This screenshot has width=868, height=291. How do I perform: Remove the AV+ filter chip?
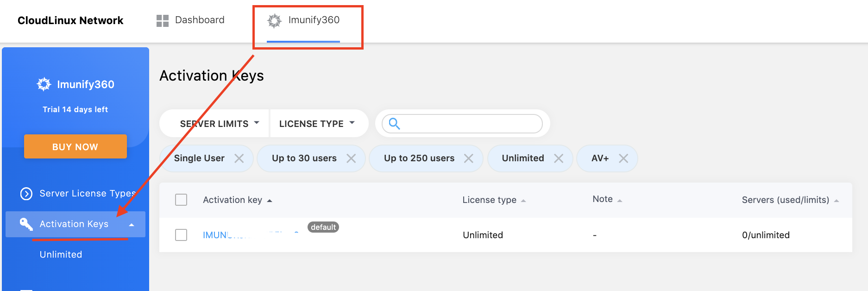point(623,158)
